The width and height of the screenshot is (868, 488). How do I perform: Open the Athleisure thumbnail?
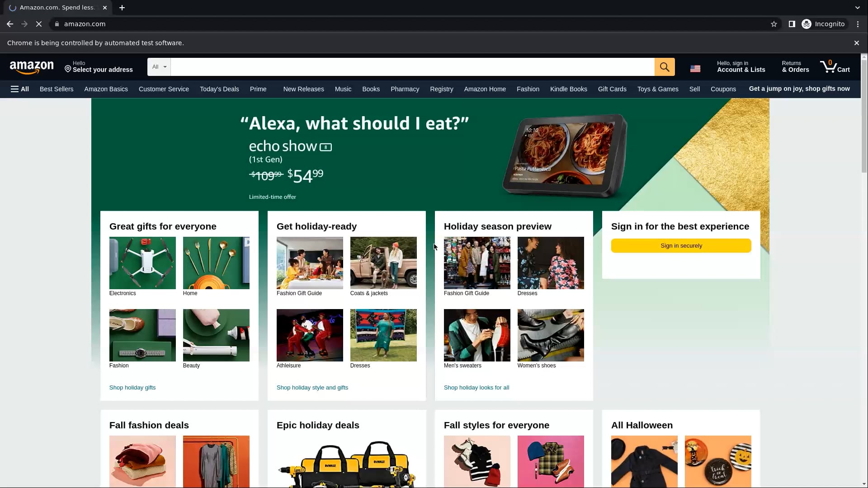310,335
